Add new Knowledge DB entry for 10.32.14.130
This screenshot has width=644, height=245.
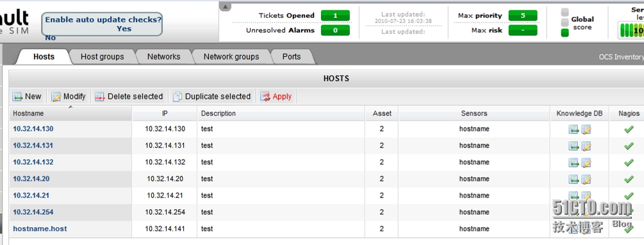click(574, 130)
